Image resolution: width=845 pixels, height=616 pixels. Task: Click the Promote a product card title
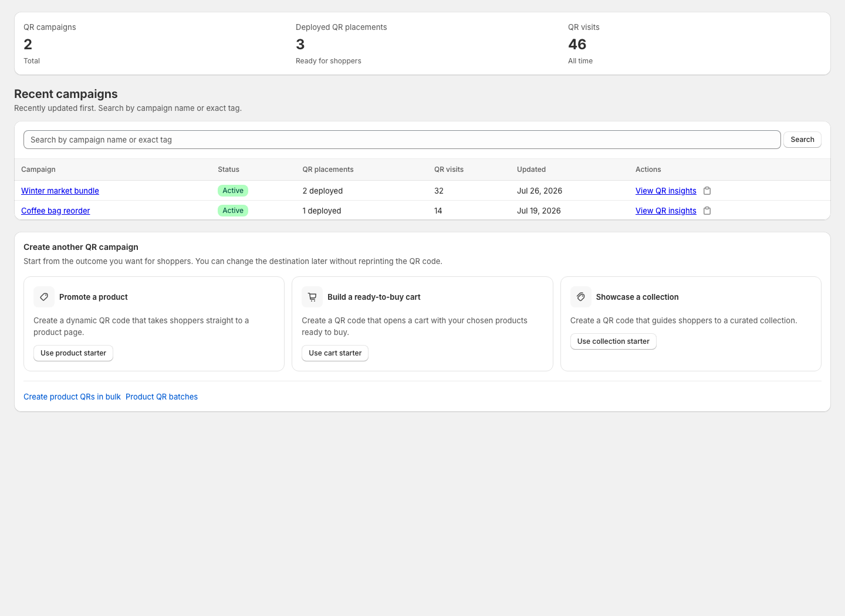point(93,297)
